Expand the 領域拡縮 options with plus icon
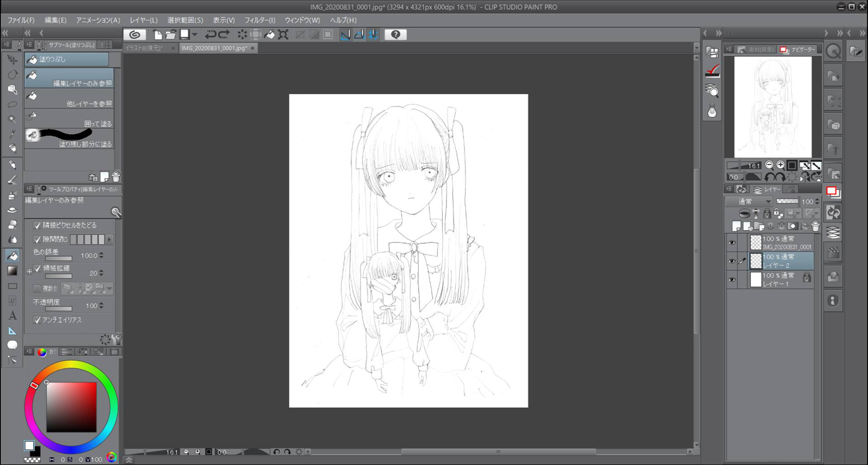868x465 pixels. point(29,271)
